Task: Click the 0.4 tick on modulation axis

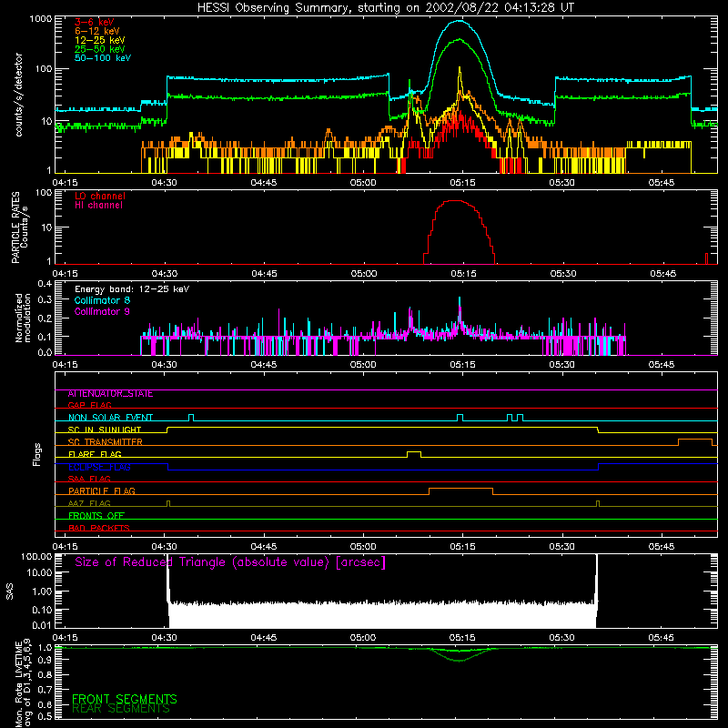Action: (x=45, y=284)
